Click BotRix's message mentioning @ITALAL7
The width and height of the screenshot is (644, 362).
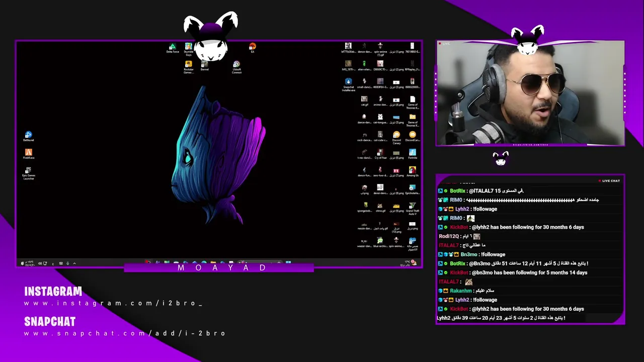click(x=481, y=191)
